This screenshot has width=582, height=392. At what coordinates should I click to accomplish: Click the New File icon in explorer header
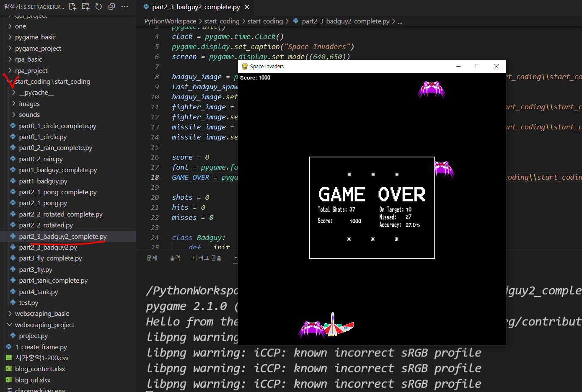click(x=72, y=7)
